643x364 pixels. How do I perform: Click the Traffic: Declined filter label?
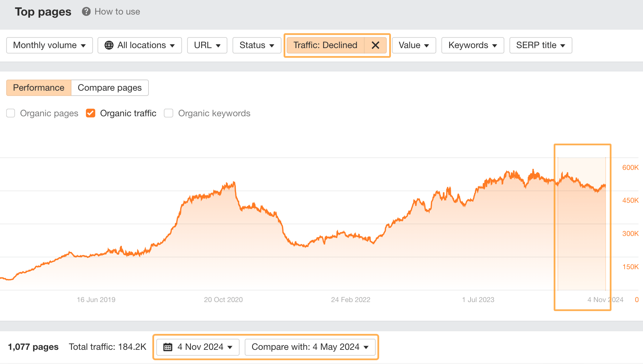coord(325,45)
